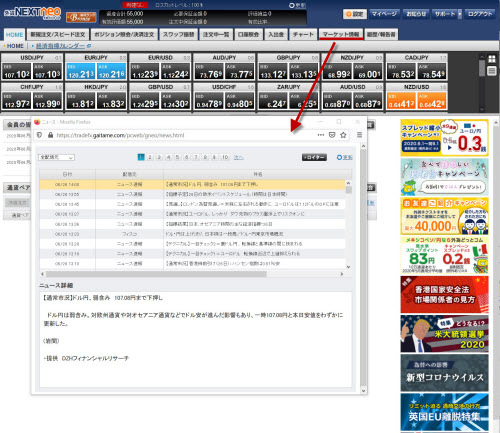Open 新型コロナウイルス banner
The width and height of the screenshot is (500, 433).
pos(444,373)
